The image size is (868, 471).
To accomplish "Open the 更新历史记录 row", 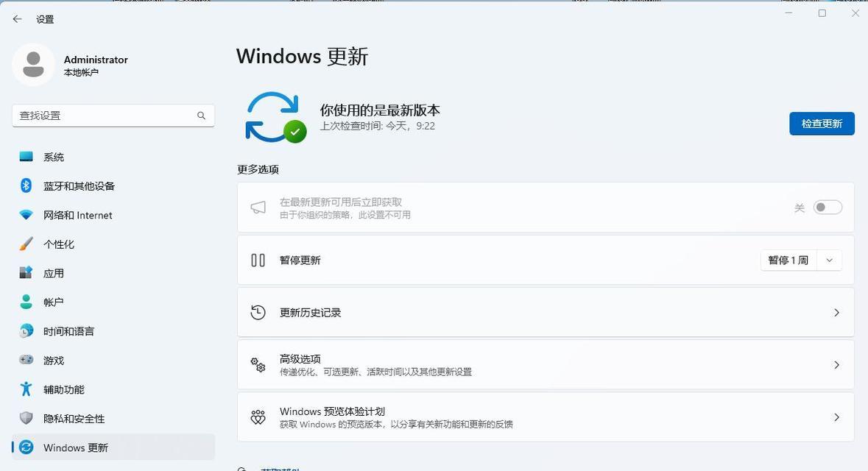I will pyautogui.click(x=546, y=313).
